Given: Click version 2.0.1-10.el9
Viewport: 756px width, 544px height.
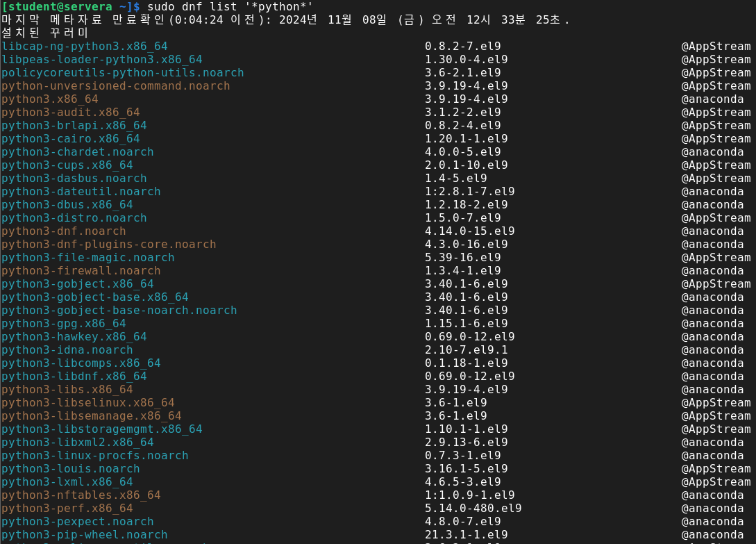Looking at the screenshot, I should (x=467, y=165).
